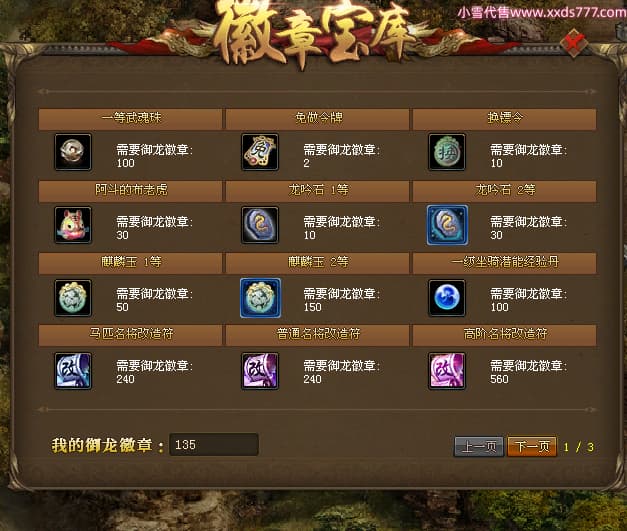
Task: Choose the 高阶名将改造符 pink talisman icon
Action: 447,371
